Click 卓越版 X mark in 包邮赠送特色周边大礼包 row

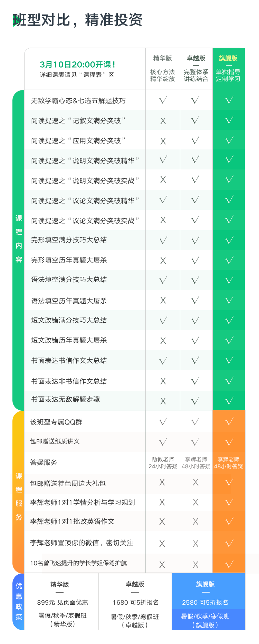pos(195,482)
